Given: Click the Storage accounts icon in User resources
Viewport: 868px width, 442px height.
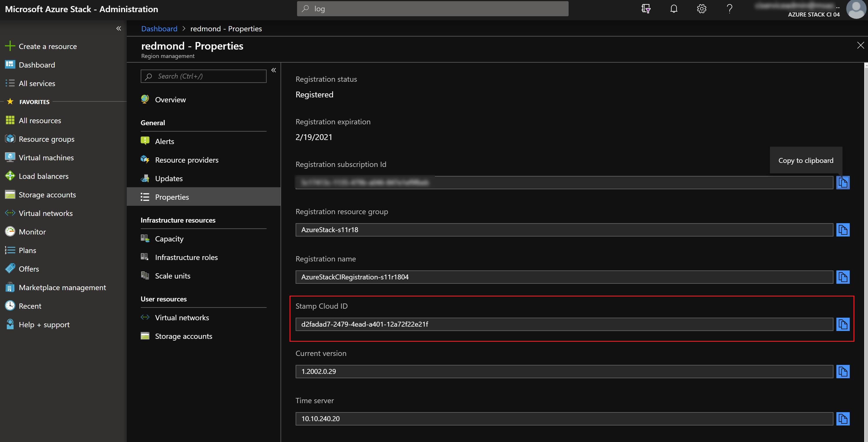Looking at the screenshot, I should pyautogui.click(x=145, y=335).
